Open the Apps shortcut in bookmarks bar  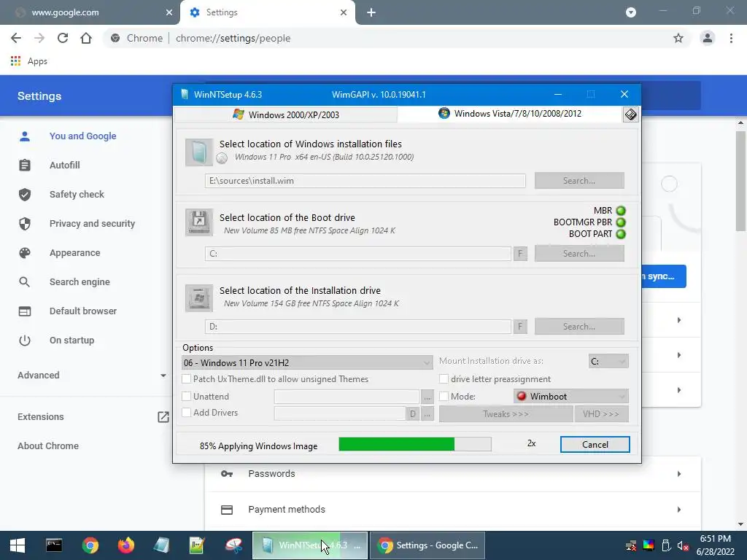(x=29, y=61)
